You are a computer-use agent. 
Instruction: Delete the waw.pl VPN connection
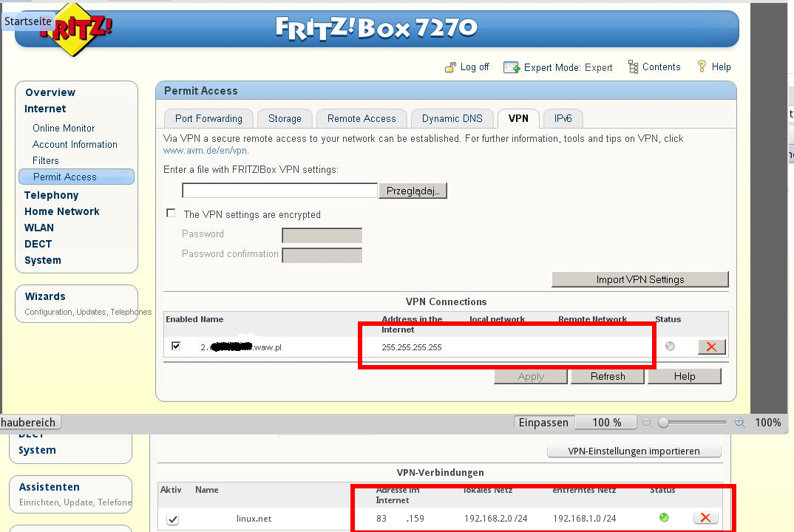(x=711, y=347)
